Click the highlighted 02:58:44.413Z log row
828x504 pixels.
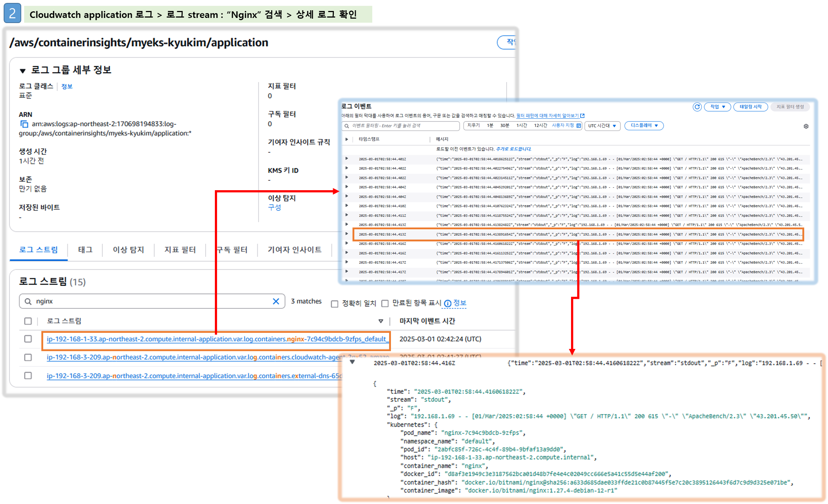click(578, 234)
